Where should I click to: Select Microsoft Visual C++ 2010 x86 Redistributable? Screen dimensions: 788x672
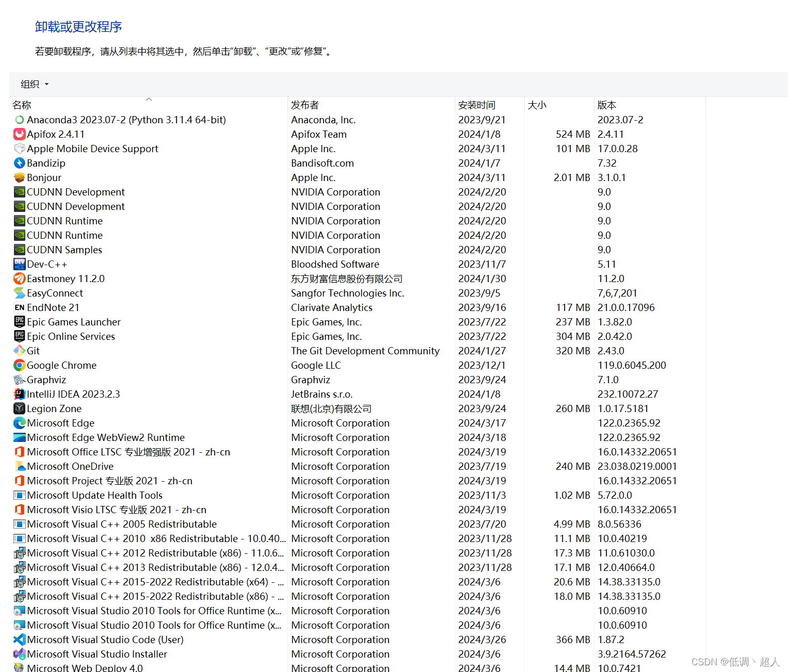[x=156, y=538]
